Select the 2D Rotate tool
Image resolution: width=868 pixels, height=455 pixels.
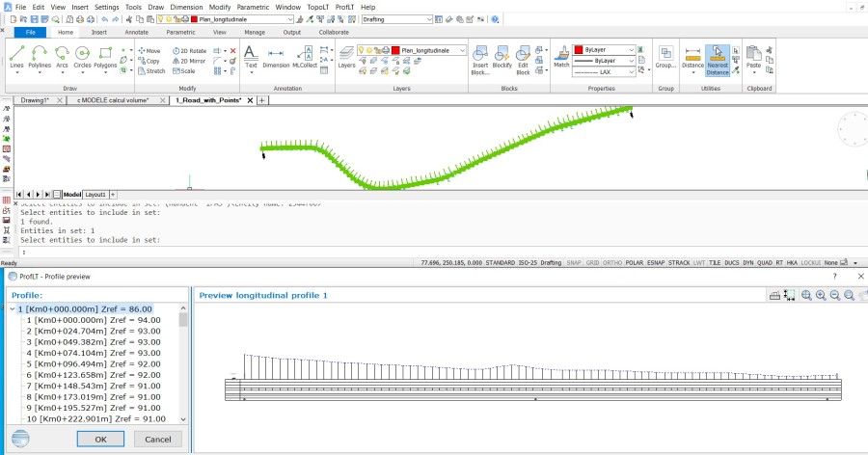189,50
